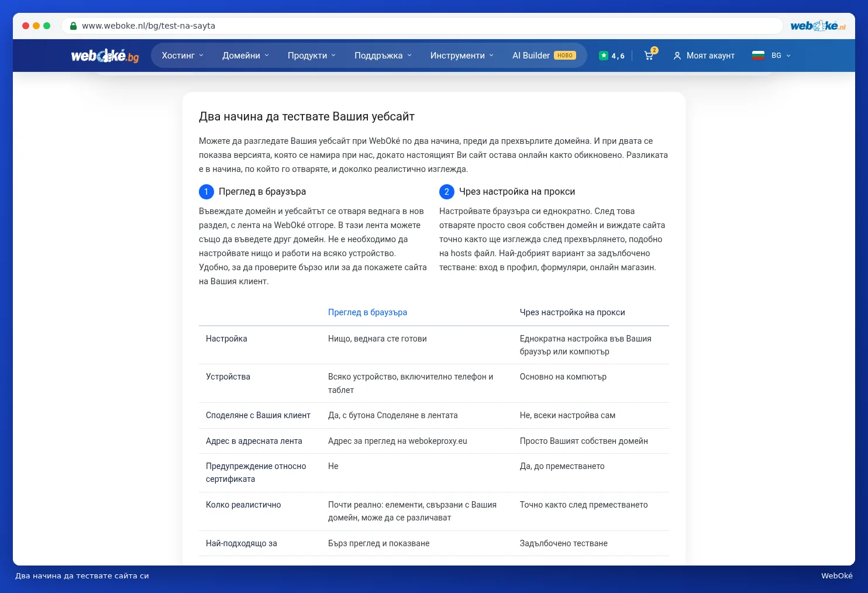Click the Колко реалистично row label
This screenshot has height=593, width=868.
[243, 505]
